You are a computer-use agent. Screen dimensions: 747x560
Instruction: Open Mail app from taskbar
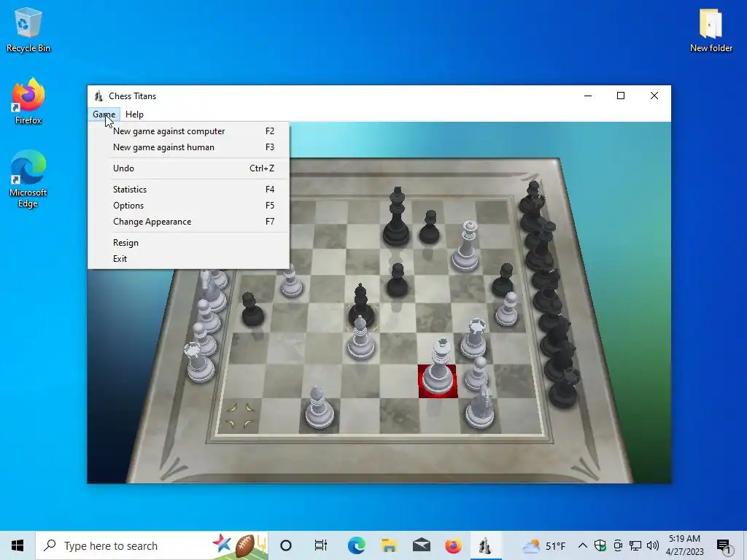422,545
